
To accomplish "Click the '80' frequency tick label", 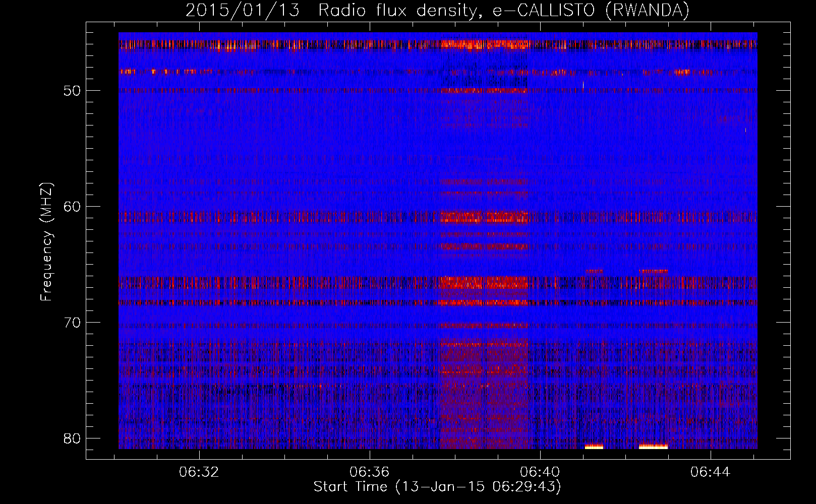I will click(x=72, y=438).
